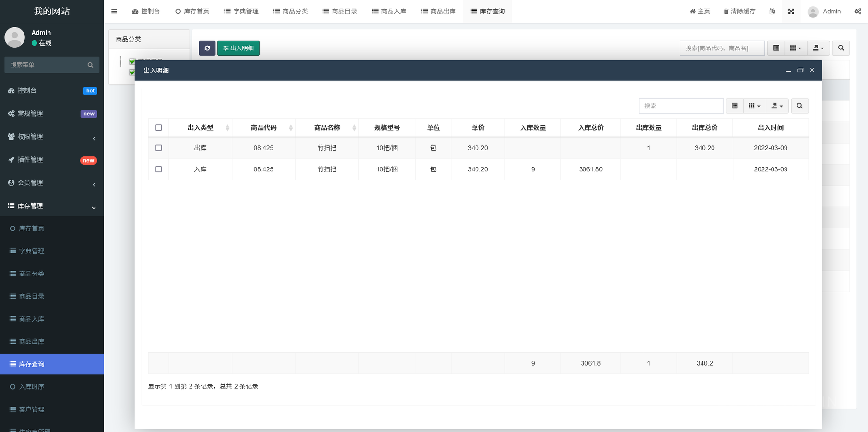Collapse the 库存管理 sidebar menu
Viewport: 868px width, 432px height.
(52, 206)
